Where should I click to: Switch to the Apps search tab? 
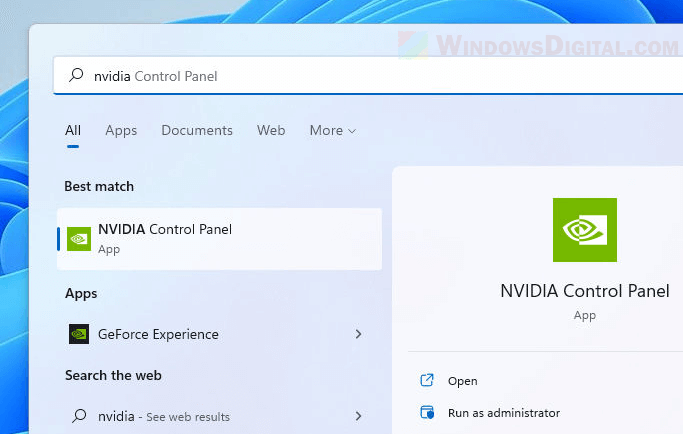(121, 130)
